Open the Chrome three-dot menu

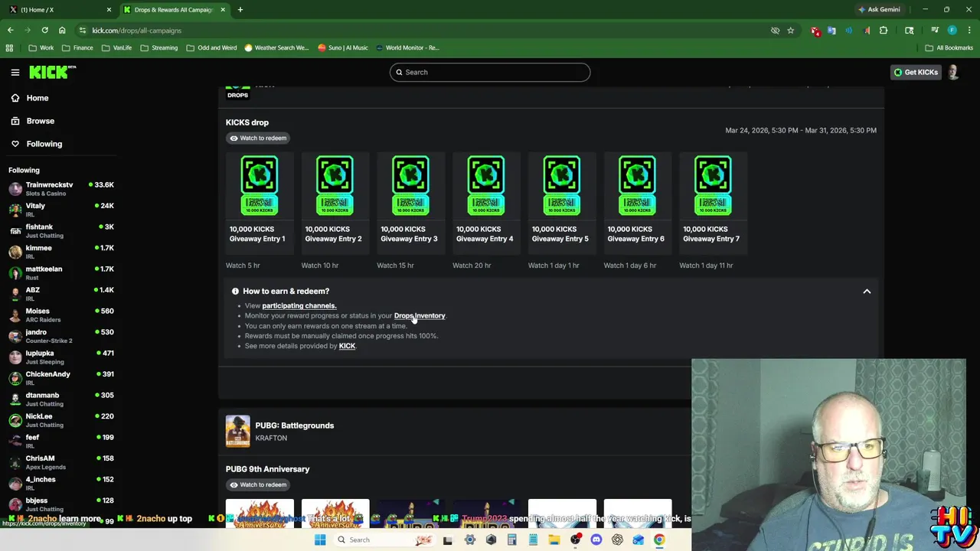tap(968, 31)
